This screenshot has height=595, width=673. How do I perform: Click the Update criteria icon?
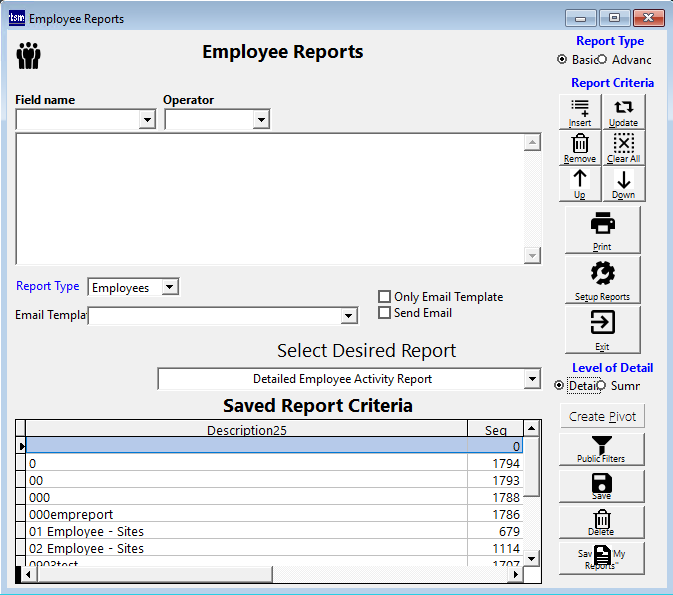pyautogui.click(x=623, y=108)
